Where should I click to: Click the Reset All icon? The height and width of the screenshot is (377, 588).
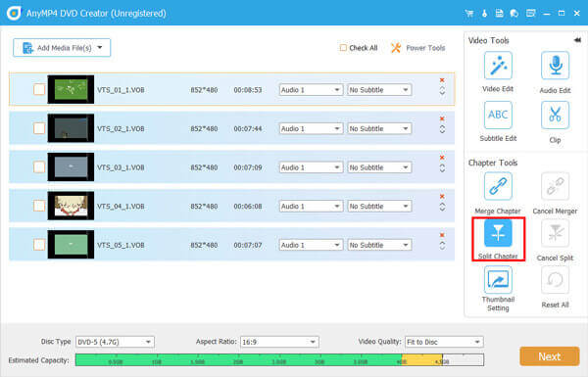pyautogui.click(x=555, y=279)
